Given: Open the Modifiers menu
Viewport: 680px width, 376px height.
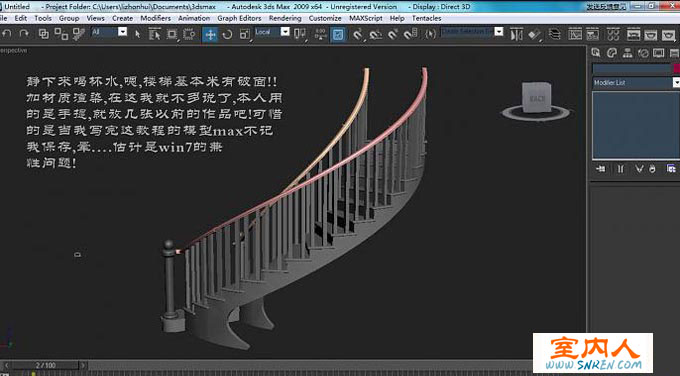Looking at the screenshot, I should pyautogui.click(x=155, y=18).
